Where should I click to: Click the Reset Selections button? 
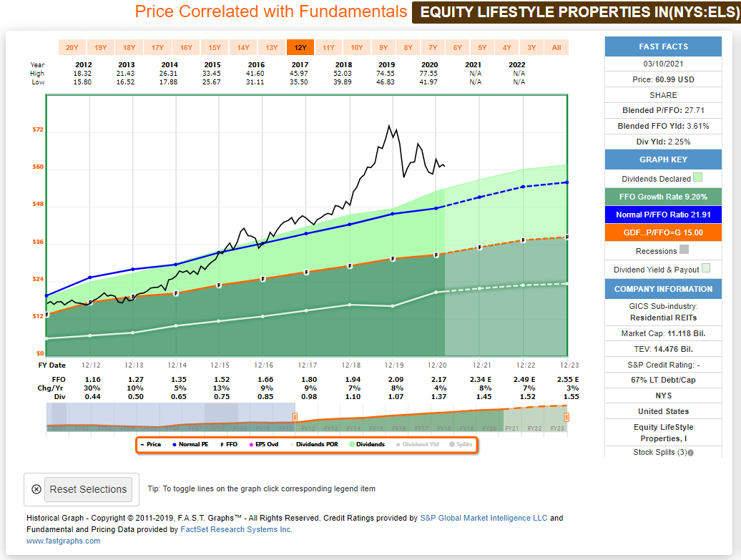click(87, 489)
